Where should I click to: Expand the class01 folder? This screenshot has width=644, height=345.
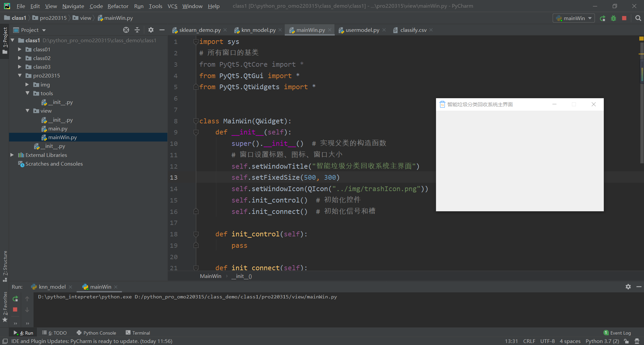pyautogui.click(x=20, y=49)
